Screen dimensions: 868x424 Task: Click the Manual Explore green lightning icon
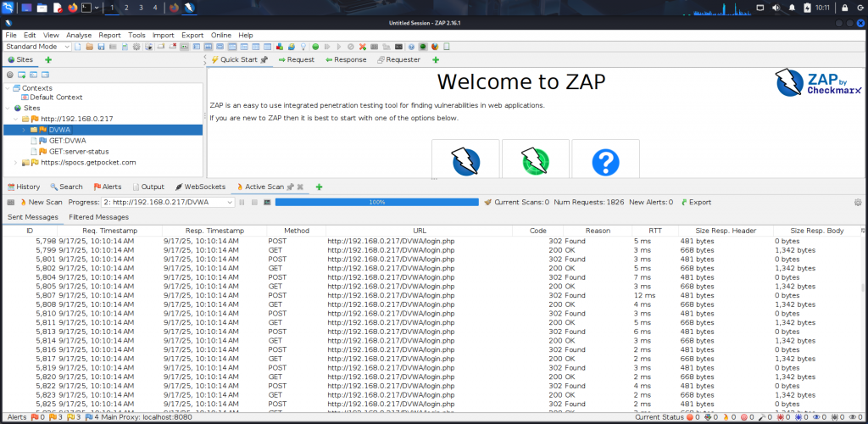point(536,161)
